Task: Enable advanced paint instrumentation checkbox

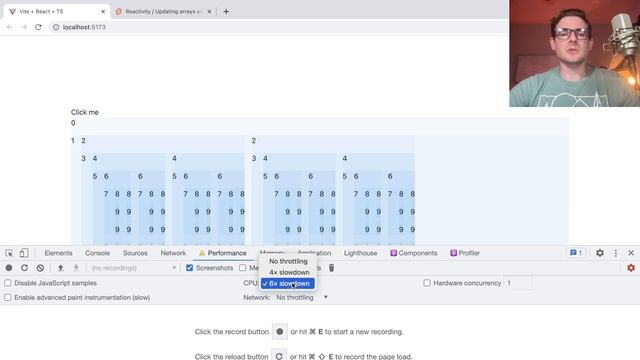Action: (x=8, y=298)
